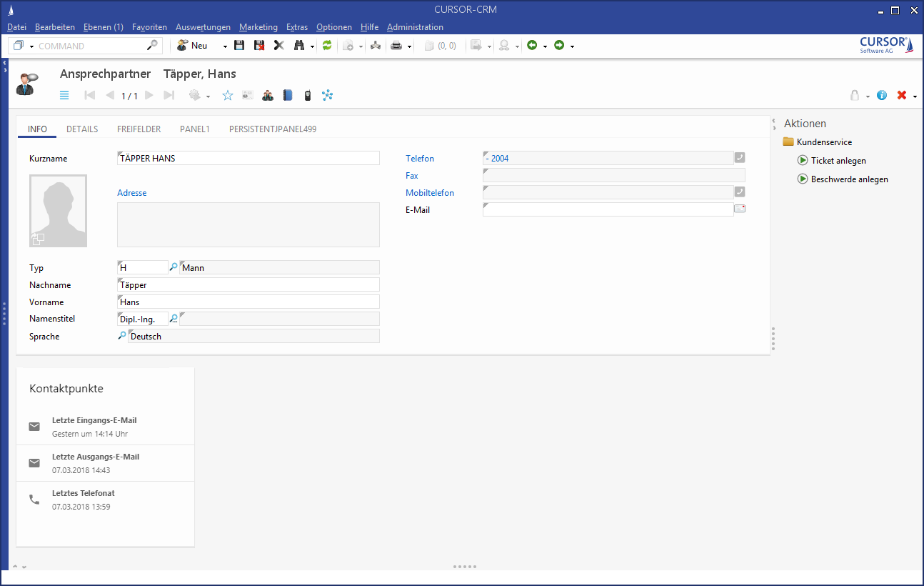Image resolution: width=924 pixels, height=586 pixels.
Task: Click the binoculars search icon
Action: pyautogui.click(x=299, y=46)
